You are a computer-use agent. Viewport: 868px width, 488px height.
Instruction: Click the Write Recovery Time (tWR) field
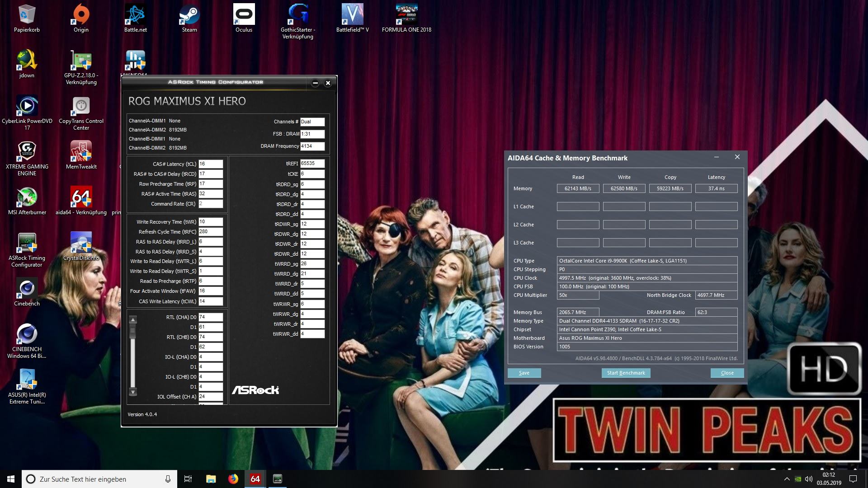pyautogui.click(x=211, y=222)
